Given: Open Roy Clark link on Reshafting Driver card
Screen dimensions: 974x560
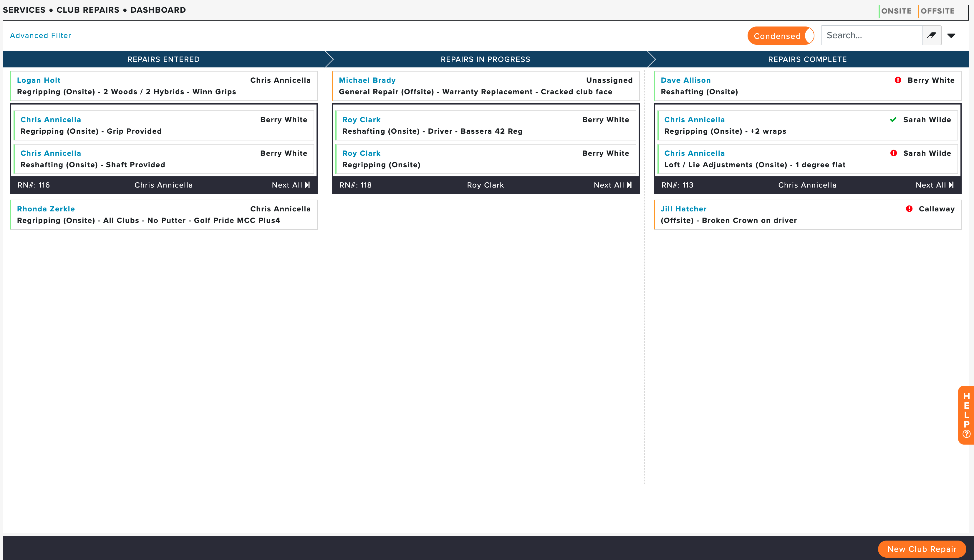Looking at the screenshot, I should tap(362, 120).
